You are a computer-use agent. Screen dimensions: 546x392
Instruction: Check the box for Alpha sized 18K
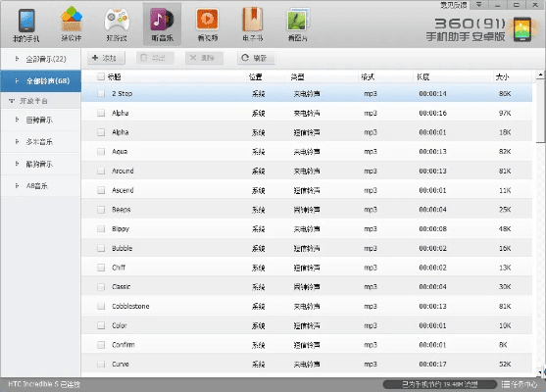tap(101, 132)
